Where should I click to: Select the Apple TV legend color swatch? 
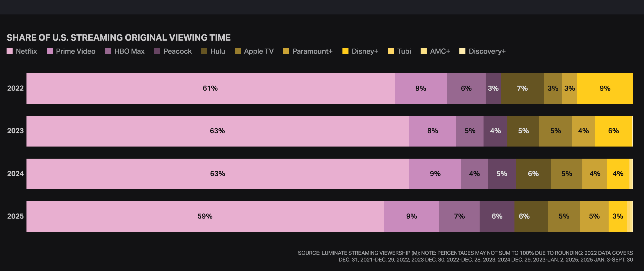(x=238, y=51)
